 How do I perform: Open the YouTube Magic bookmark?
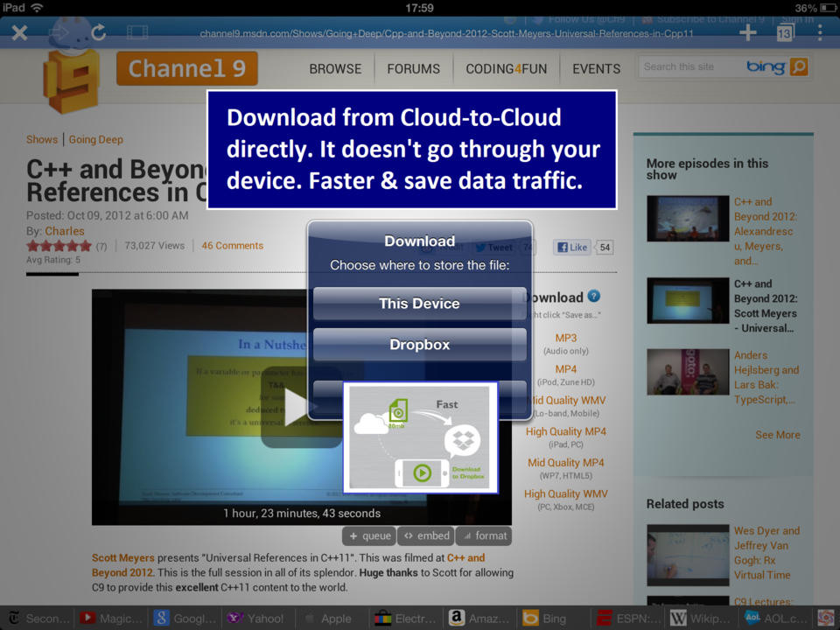click(111, 619)
